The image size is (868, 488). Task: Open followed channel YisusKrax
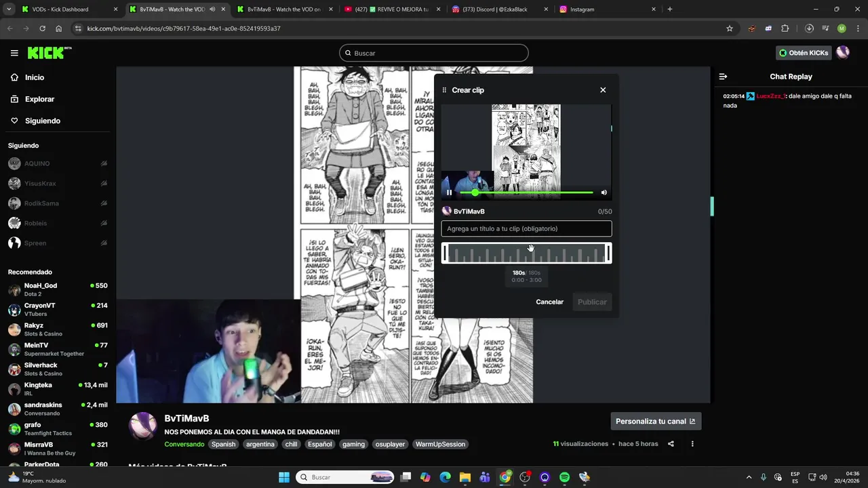57,183
